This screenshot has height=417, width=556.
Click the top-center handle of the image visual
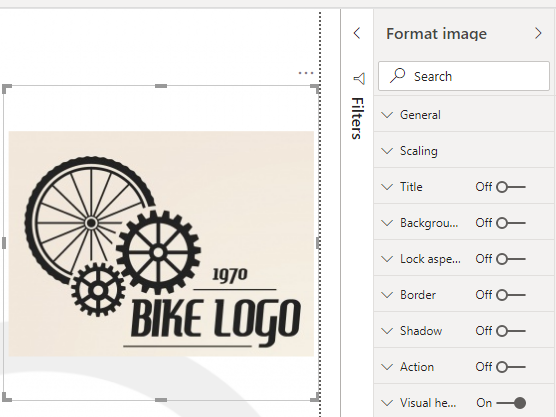point(161,86)
